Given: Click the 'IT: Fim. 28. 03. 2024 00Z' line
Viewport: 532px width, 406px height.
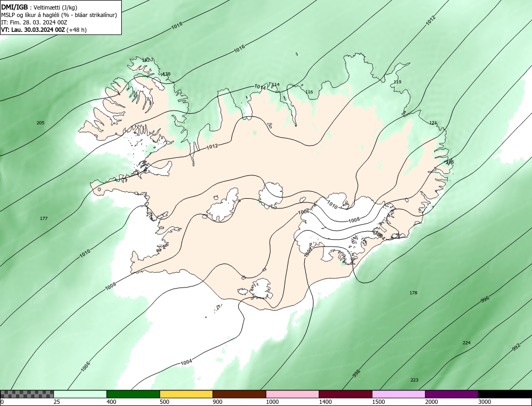Looking at the screenshot, I should (x=34, y=22).
